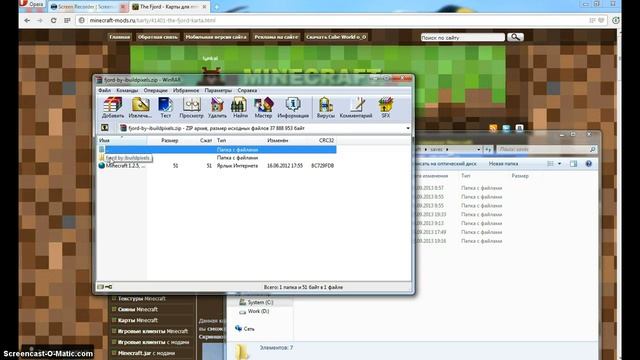This screenshot has width=640, height=360.
Task: Click the site search input field
Action: click(462, 38)
